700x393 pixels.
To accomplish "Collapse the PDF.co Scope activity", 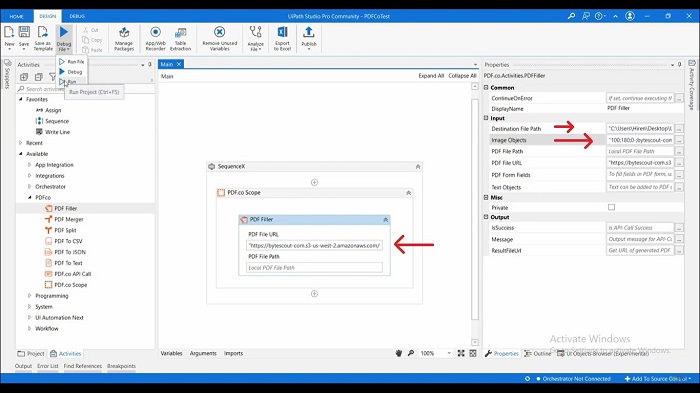I will tap(408, 193).
